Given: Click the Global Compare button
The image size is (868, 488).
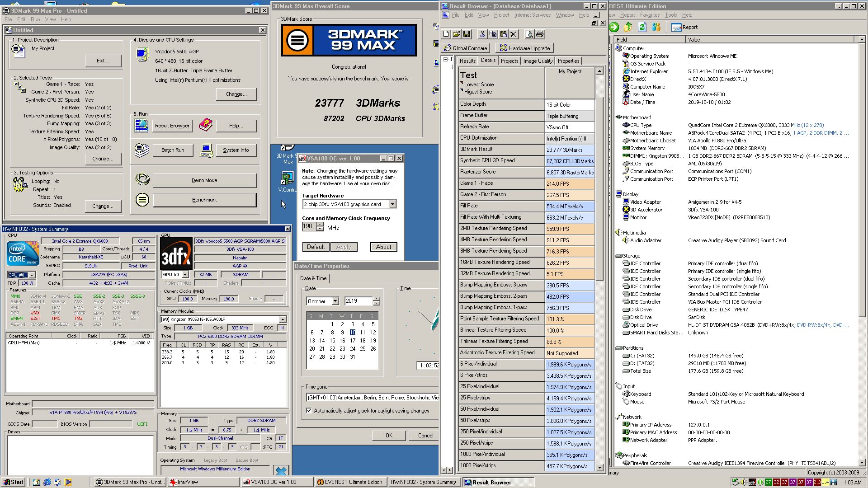Looking at the screenshot, I should pos(466,48).
